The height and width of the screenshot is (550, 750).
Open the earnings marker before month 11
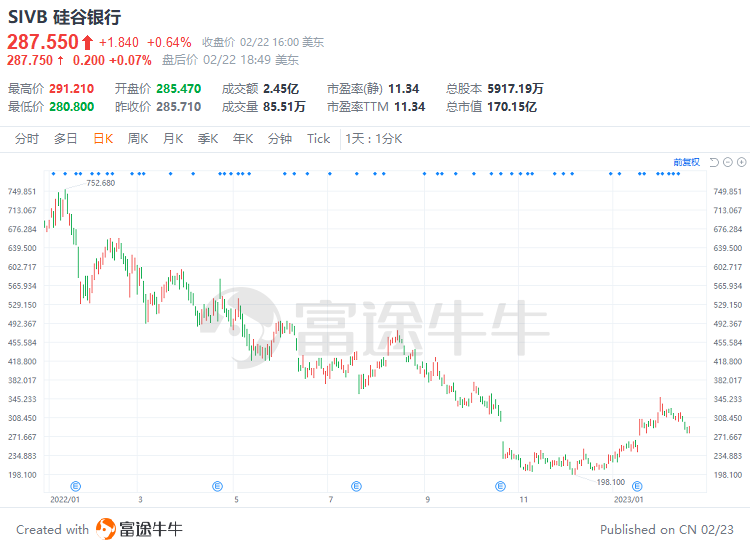coord(500,486)
